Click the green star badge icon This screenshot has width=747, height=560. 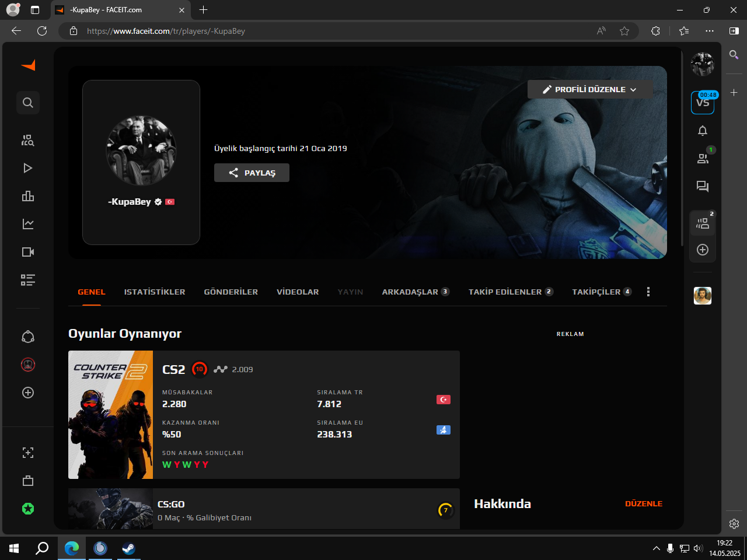(28, 509)
